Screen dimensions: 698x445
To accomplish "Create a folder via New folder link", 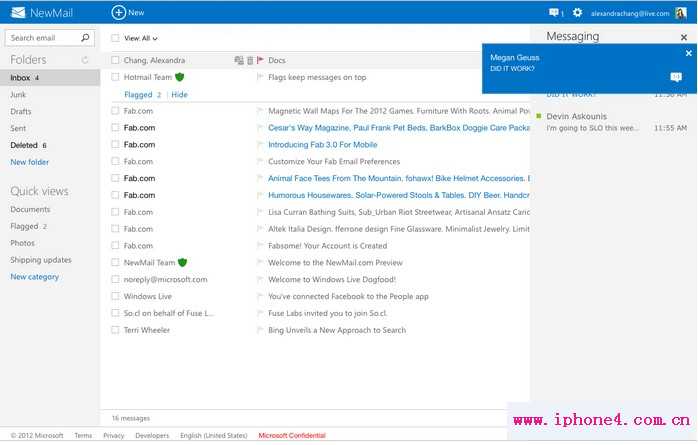I will pyautogui.click(x=29, y=162).
